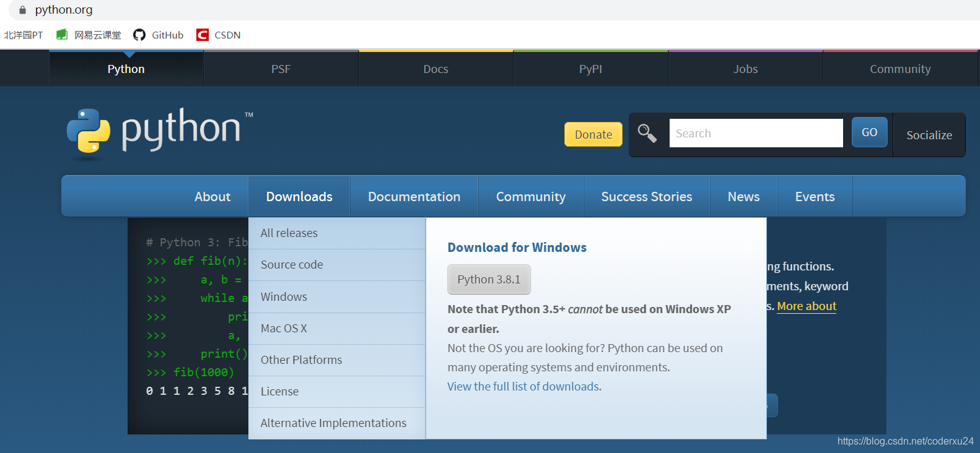Open the Socialize menu

point(929,135)
